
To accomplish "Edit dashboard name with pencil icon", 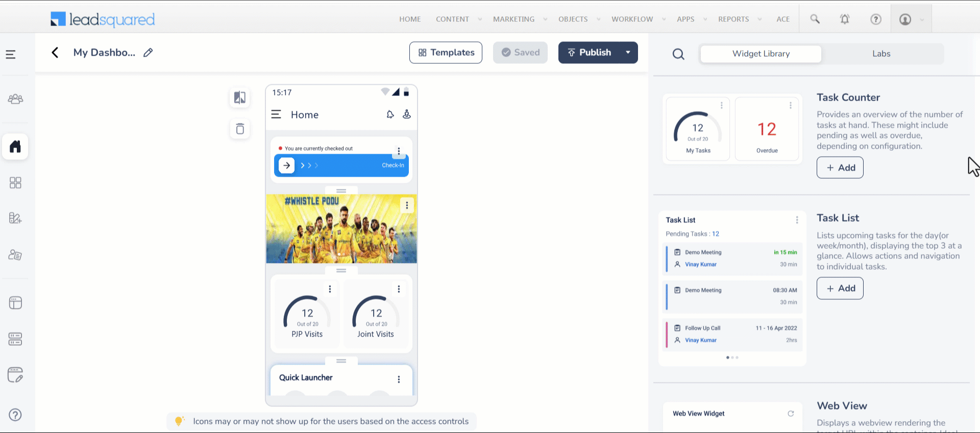I will pyautogui.click(x=148, y=53).
